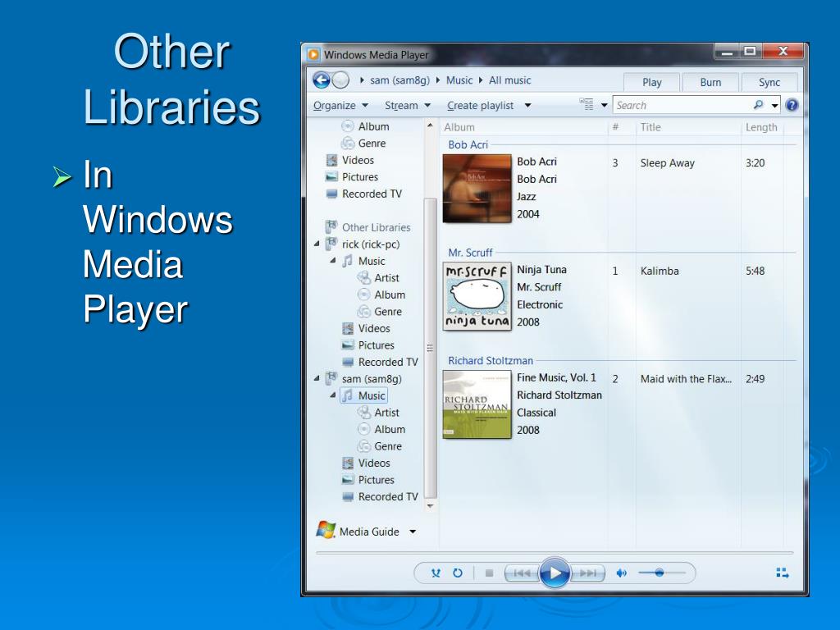Click the navigation pane scroll up arrow
This screenshot has width=840, height=630.
coord(430,126)
